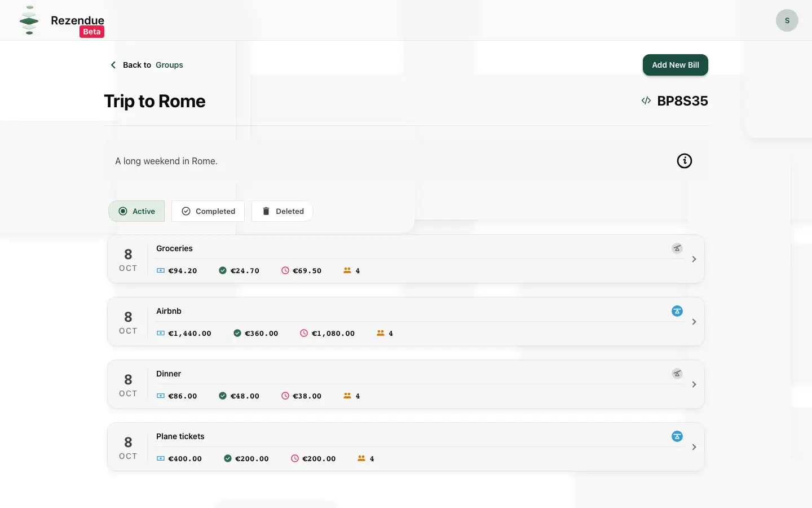Click the people icon on Groceries row

pyautogui.click(x=347, y=271)
